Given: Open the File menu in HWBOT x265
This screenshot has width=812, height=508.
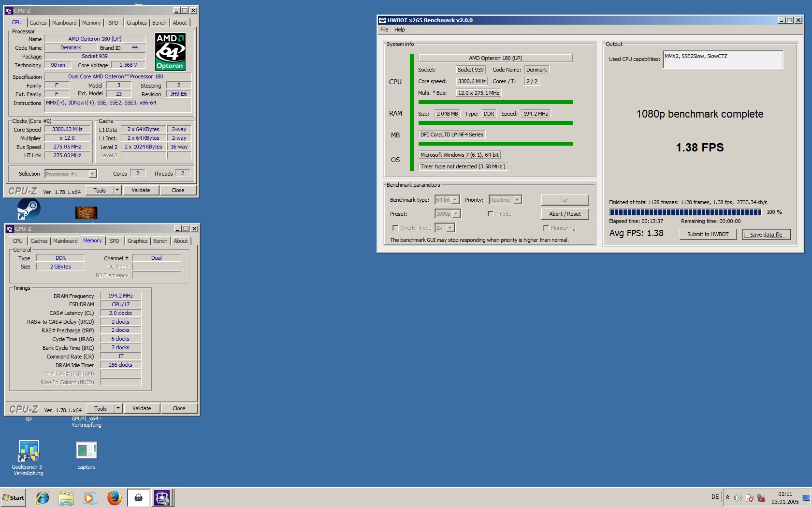Looking at the screenshot, I should [384, 30].
